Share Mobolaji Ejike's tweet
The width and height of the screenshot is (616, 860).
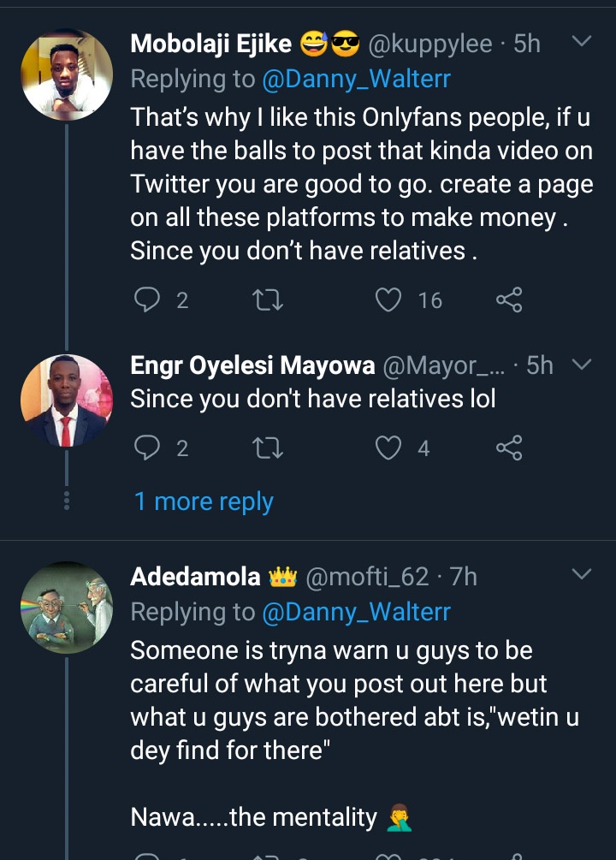(509, 300)
